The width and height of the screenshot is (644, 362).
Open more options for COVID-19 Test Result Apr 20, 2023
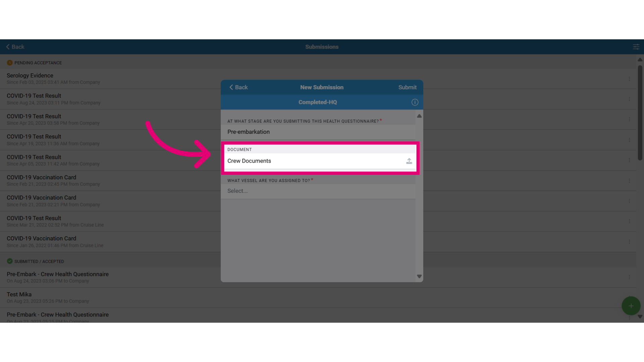tap(629, 119)
